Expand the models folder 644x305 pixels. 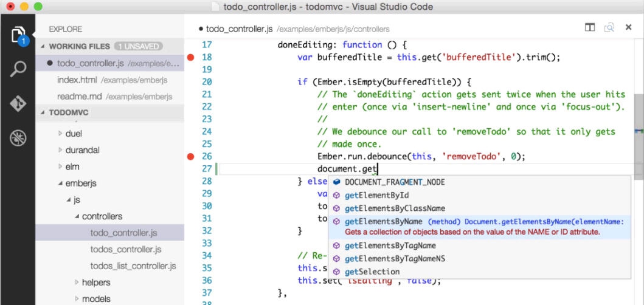pyautogui.click(x=77, y=299)
